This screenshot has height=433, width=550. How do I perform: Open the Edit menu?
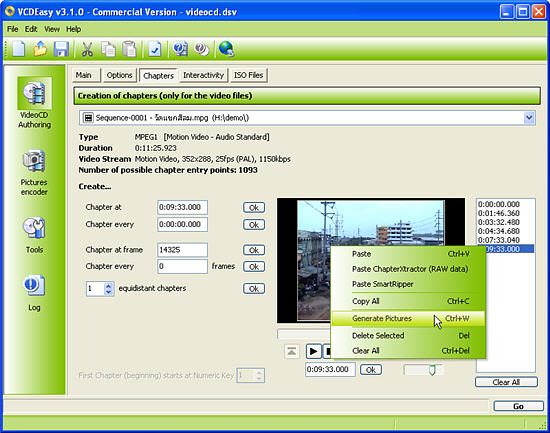pos(31,29)
